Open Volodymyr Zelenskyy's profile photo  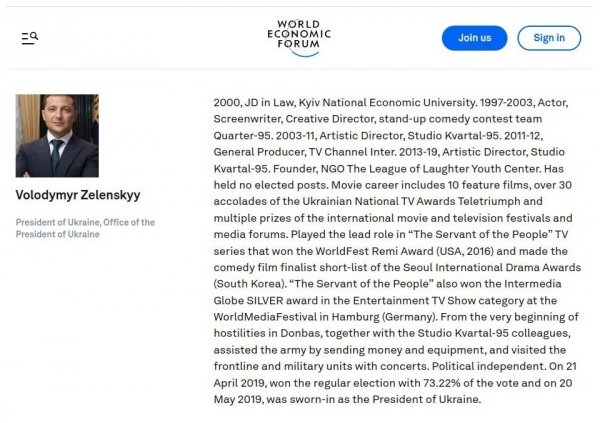click(57, 136)
